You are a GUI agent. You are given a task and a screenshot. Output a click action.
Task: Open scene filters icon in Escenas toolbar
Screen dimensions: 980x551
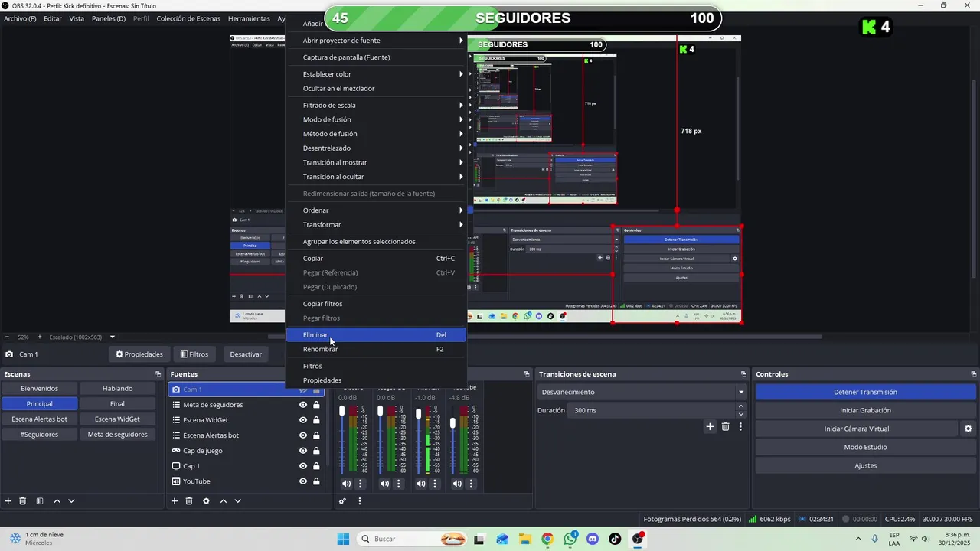coord(40,501)
